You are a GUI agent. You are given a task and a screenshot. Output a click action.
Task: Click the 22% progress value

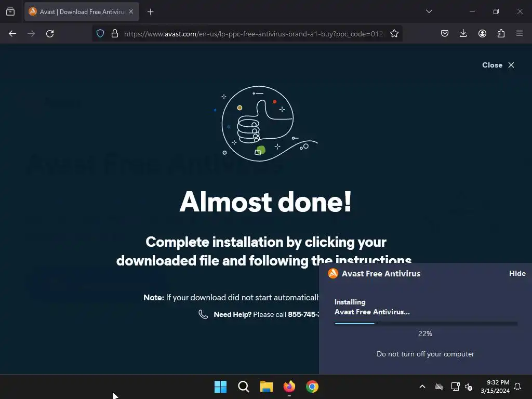425,334
